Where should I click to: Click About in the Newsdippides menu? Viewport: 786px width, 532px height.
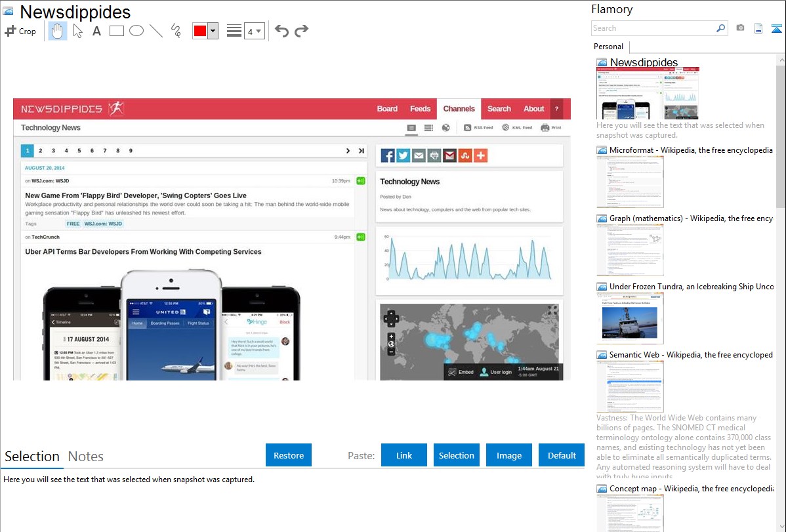coord(533,109)
